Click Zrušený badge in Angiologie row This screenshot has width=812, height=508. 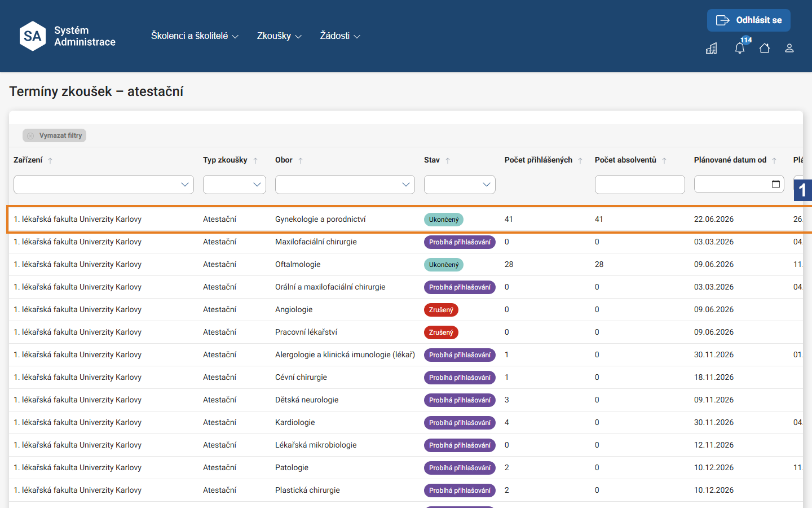pyautogui.click(x=441, y=310)
